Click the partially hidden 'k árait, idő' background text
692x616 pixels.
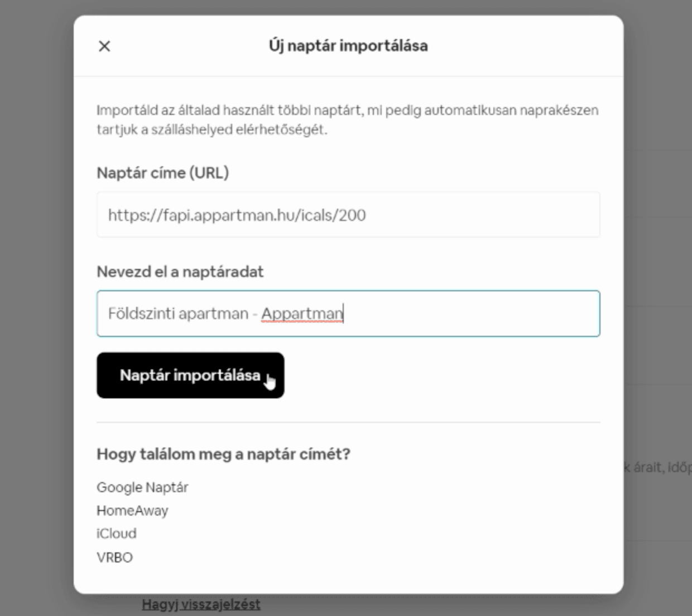pos(658,468)
